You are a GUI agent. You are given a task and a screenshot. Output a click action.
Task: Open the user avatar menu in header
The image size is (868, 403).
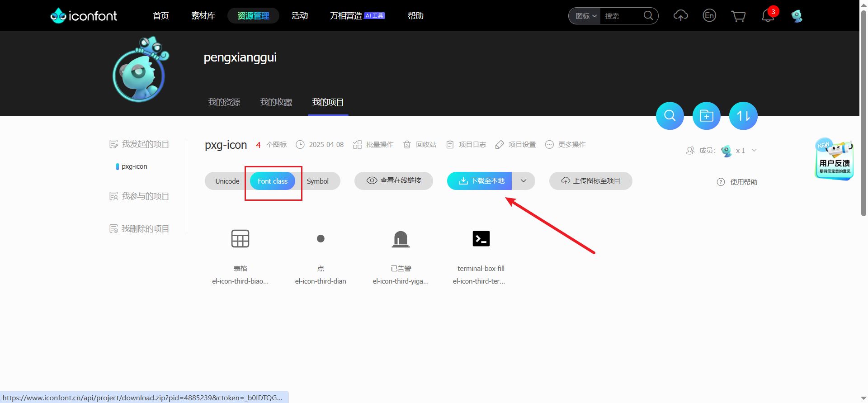pyautogui.click(x=797, y=16)
